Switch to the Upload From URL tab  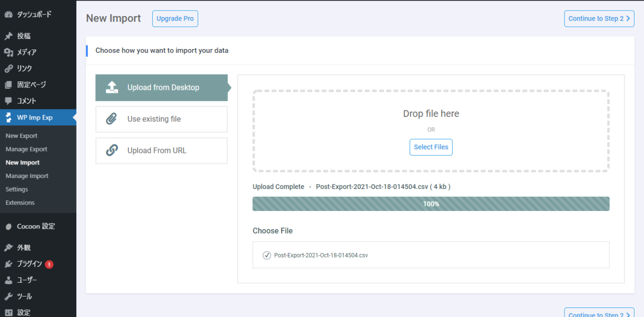click(x=161, y=150)
